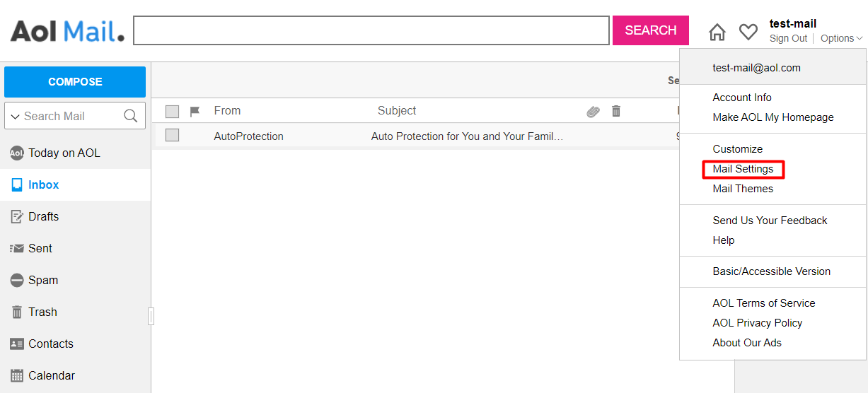868x393 pixels.
Task: Open the Contacts sidebar item
Action: click(x=50, y=344)
